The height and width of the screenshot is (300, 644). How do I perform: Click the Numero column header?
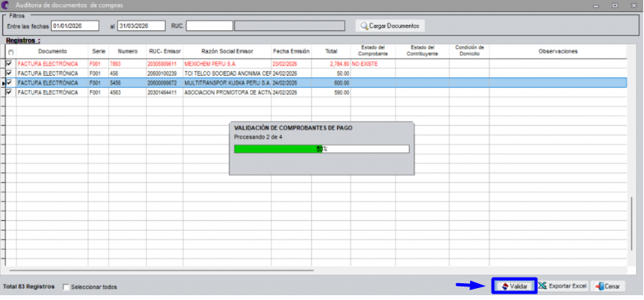[x=128, y=51]
